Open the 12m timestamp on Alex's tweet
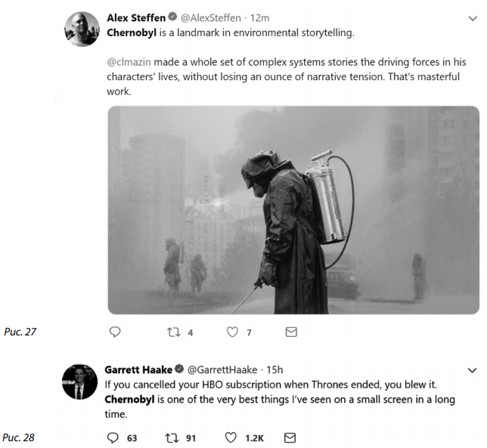 coord(260,18)
